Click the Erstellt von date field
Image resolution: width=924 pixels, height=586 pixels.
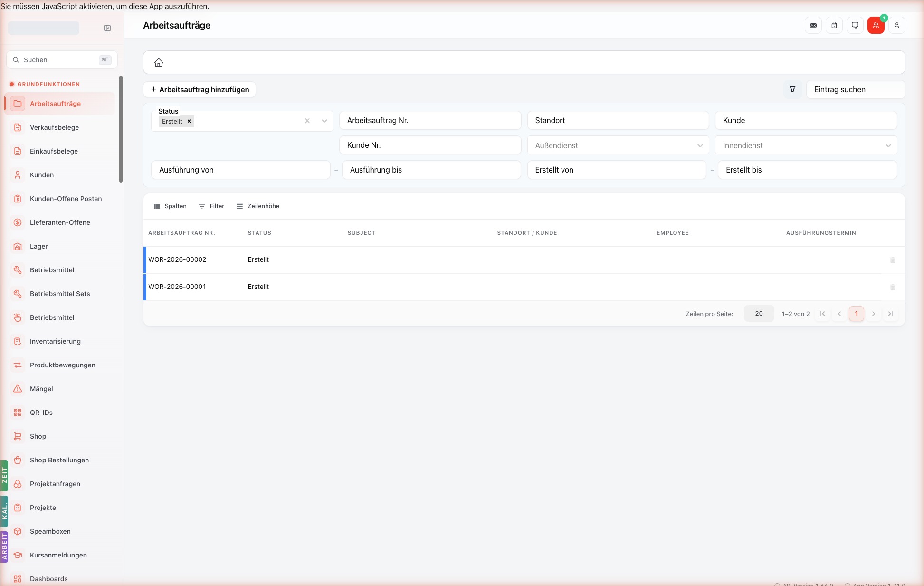pos(617,170)
